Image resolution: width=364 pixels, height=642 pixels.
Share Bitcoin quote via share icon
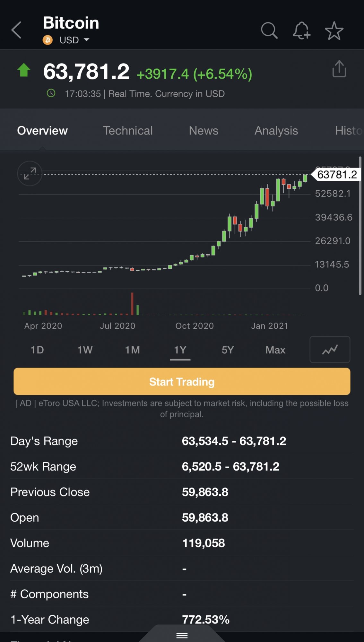click(339, 69)
